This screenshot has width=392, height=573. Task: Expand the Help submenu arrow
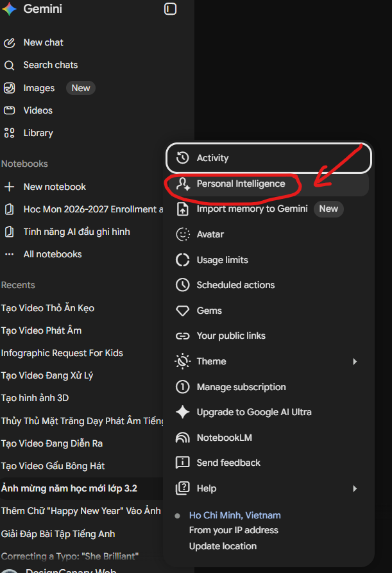pyautogui.click(x=355, y=488)
